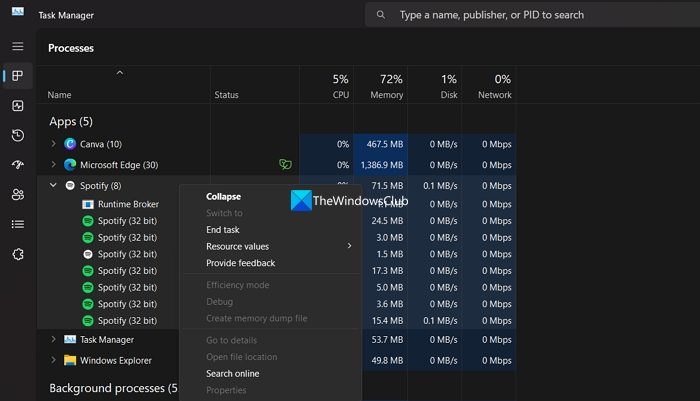
Task: Expand the Windows Explorer process row
Action: tap(54, 359)
